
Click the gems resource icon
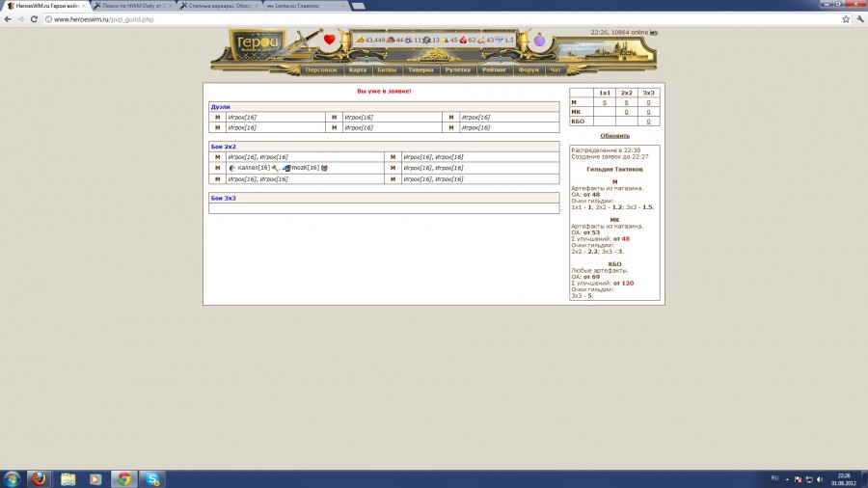pos(481,40)
